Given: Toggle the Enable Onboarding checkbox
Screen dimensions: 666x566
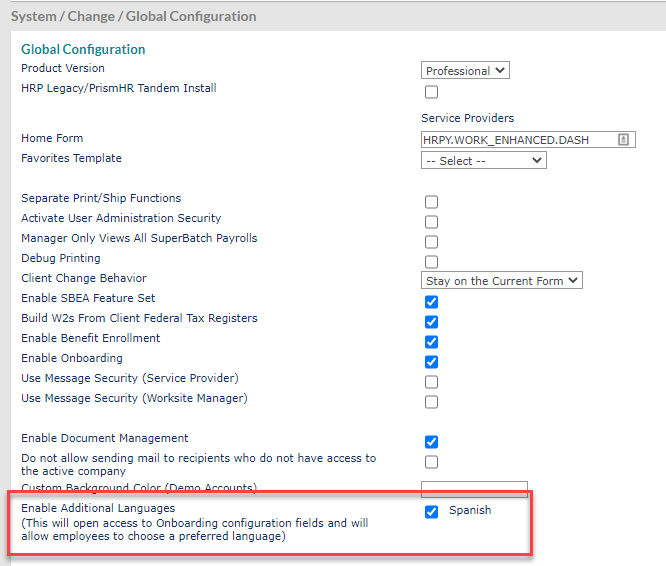Looking at the screenshot, I should (431, 362).
